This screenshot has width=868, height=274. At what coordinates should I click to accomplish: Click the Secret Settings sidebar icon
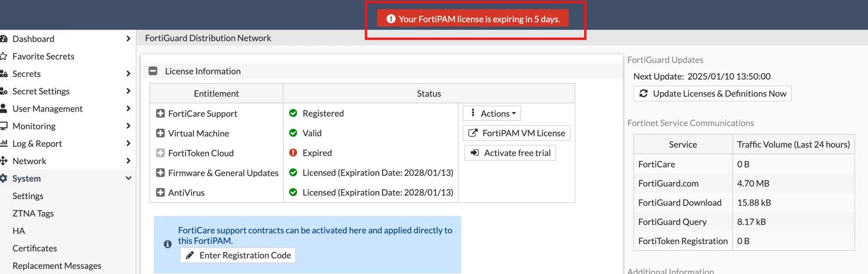point(3,91)
